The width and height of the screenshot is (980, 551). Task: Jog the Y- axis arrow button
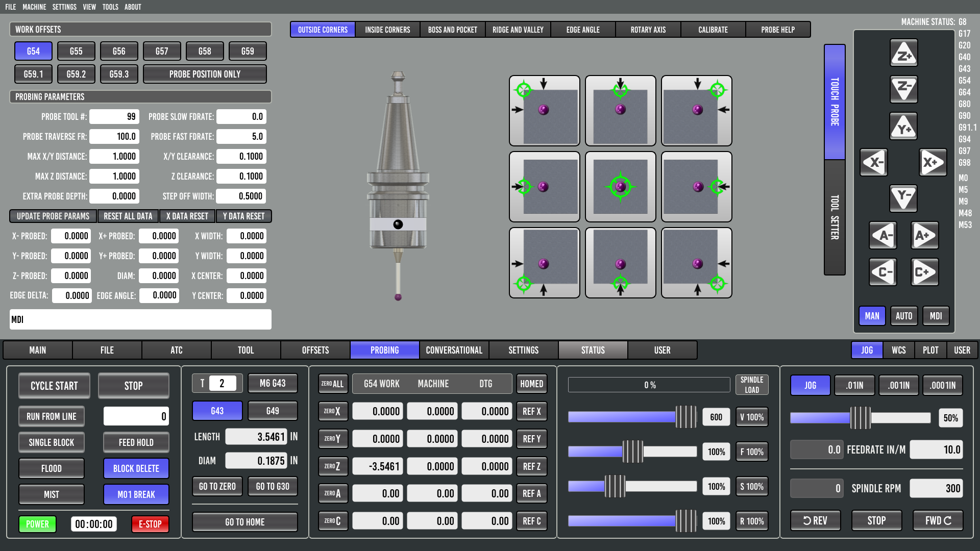tap(903, 197)
